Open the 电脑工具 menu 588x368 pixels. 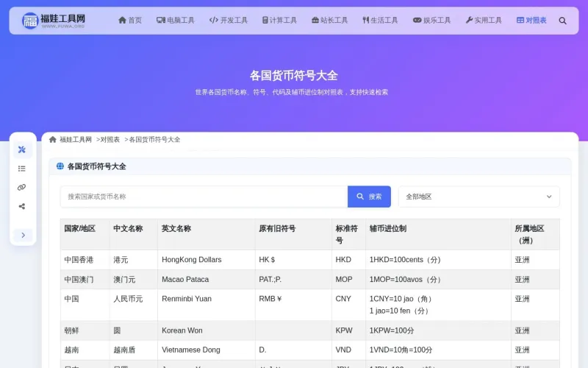click(x=176, y=21)
